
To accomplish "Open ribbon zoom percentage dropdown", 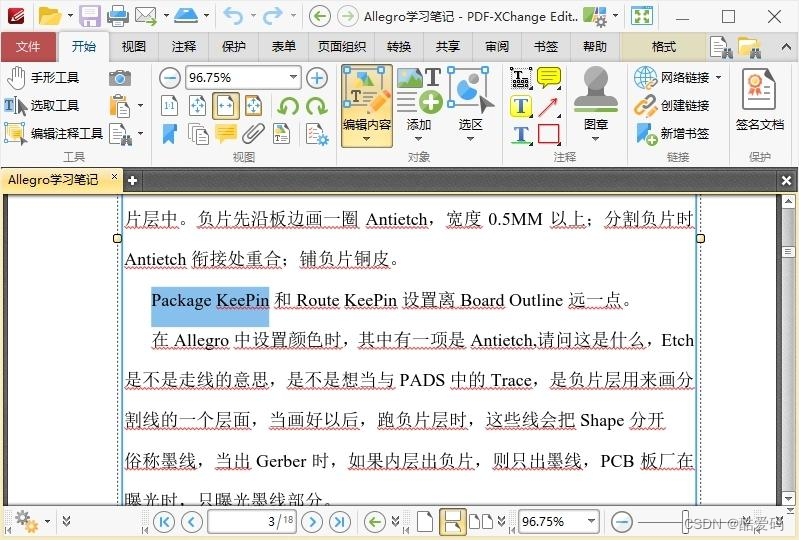I will click(293, 77).
